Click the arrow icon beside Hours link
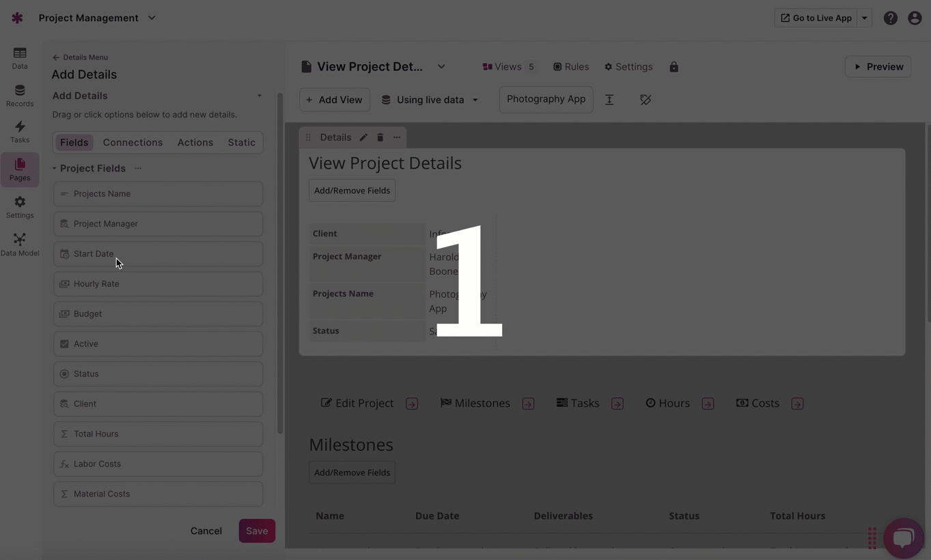This screenshot has height=560, width=931. click(x=708, y=404)
